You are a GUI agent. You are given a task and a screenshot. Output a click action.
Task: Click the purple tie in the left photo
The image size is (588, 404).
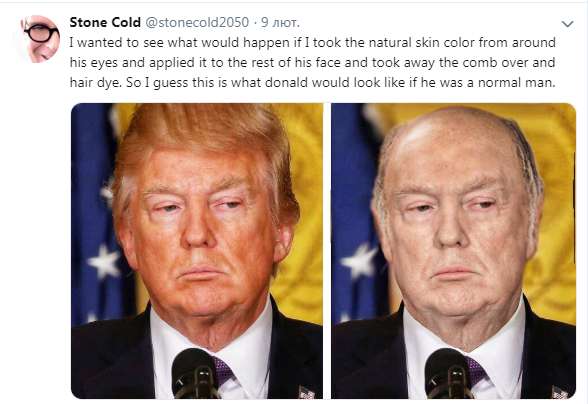point(224,371)
